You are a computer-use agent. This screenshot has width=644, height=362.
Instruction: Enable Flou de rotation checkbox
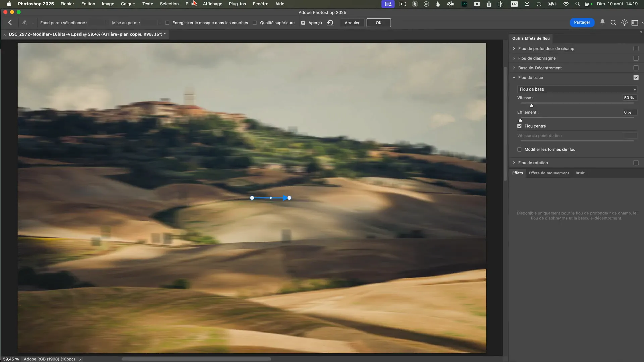point(636,163)
